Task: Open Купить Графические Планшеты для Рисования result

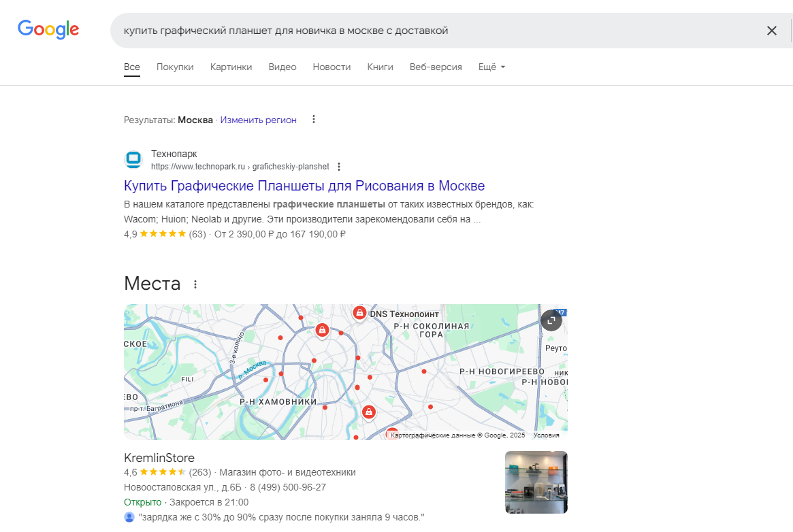Action: tap(304, 186)
